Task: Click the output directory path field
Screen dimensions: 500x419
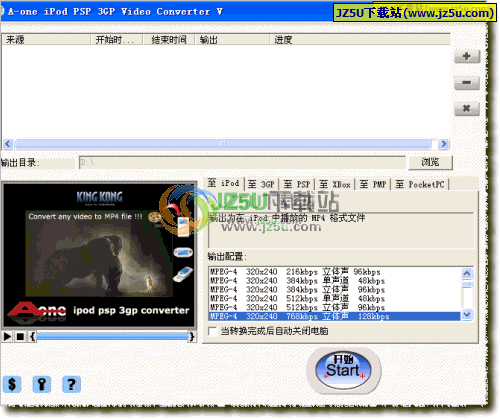Action: pyautogui.click(x=242, y=163)
